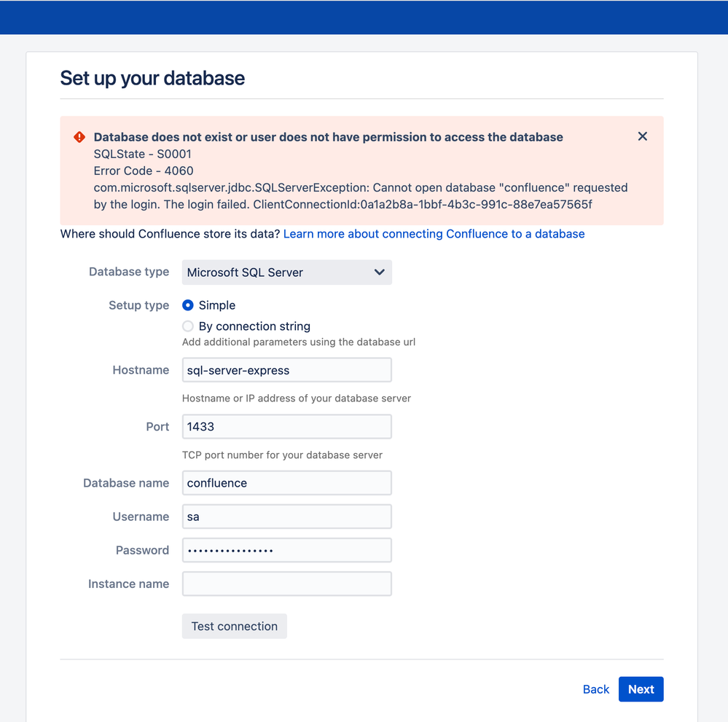
Task: Click the hint under the Hostname field
Action: pos(296,399)
